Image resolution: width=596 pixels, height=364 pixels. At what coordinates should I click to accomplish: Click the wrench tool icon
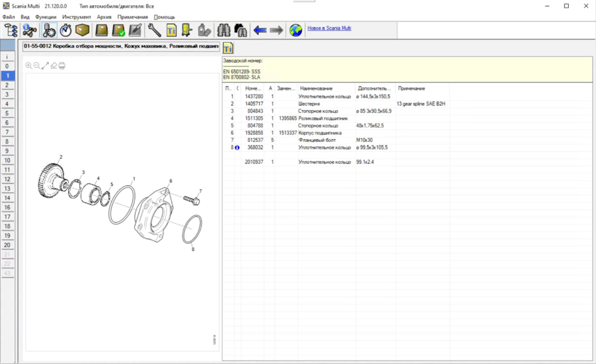[154, 30]
